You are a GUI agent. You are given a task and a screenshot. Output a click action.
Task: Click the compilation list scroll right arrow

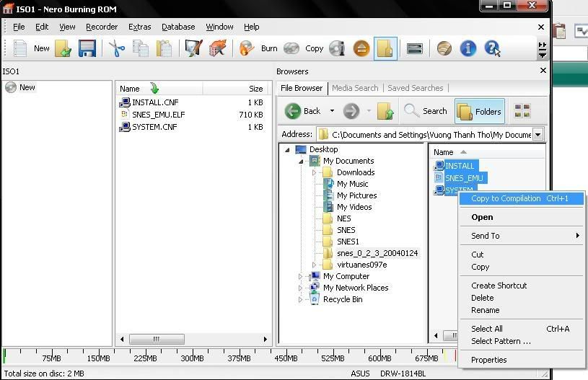click(x=266, y=339)
